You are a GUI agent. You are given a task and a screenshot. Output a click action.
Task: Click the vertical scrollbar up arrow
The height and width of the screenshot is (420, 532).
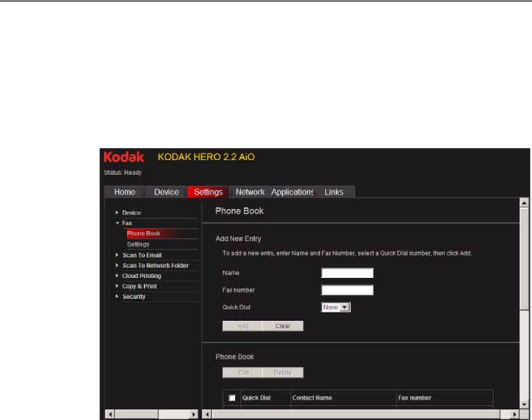[524, 203]
